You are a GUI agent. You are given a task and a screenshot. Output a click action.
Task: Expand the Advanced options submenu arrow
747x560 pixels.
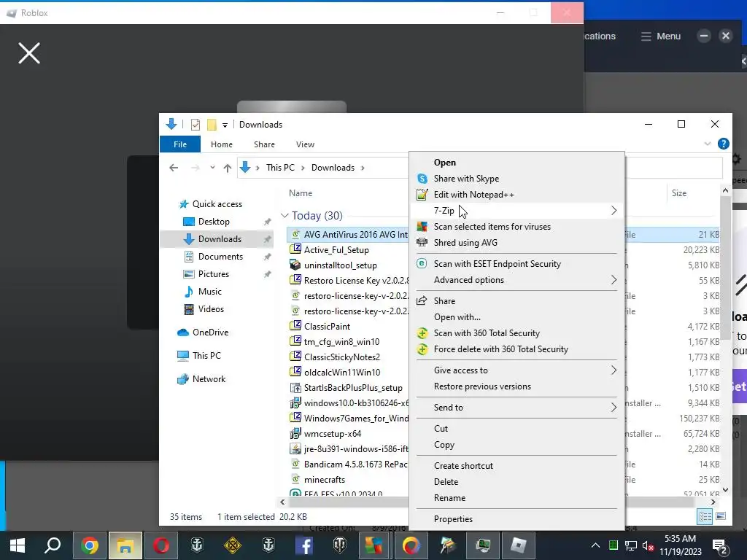click(x=614, y=280)
